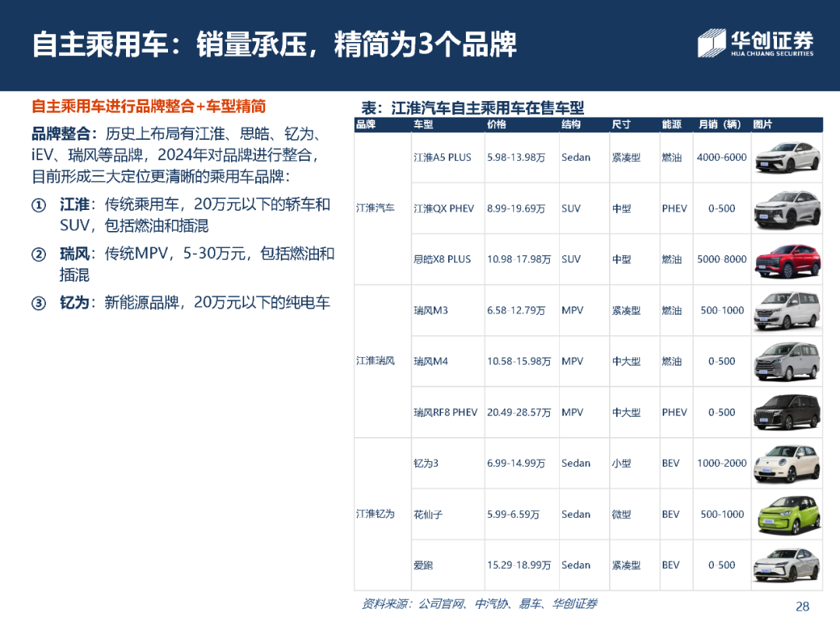
Task: Select the black 瑞风RF8 PHEV image
Action: click(x=787, y=412)
